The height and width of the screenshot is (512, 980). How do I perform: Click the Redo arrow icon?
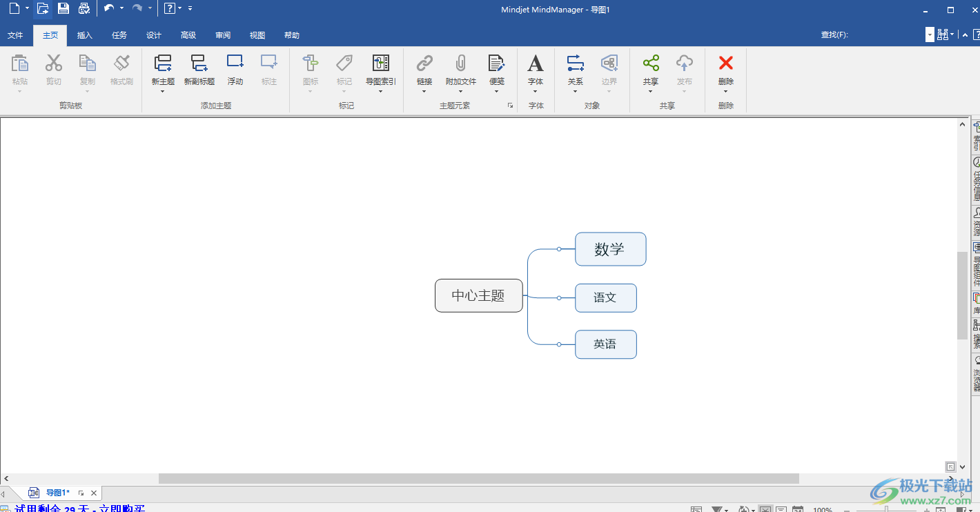(x=137, y=8)
